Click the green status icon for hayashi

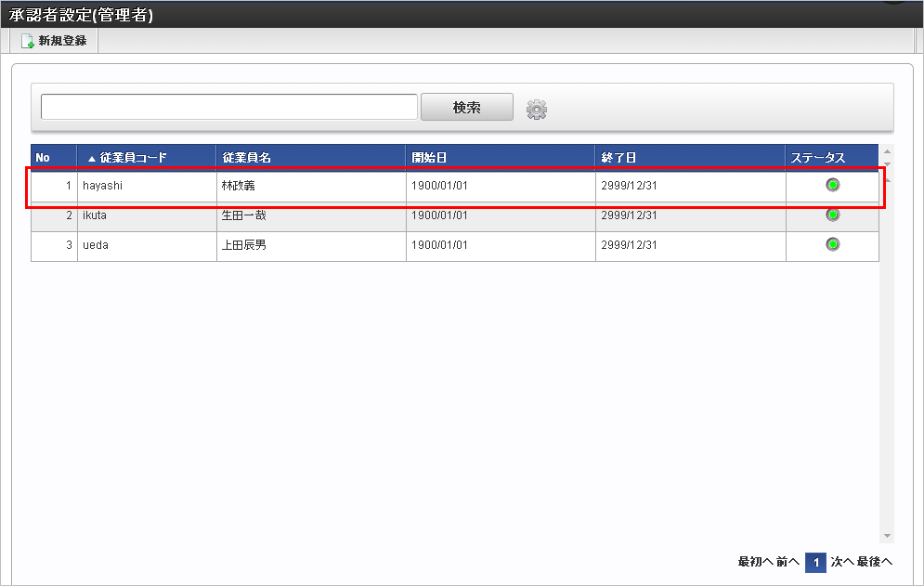point(833,185)
